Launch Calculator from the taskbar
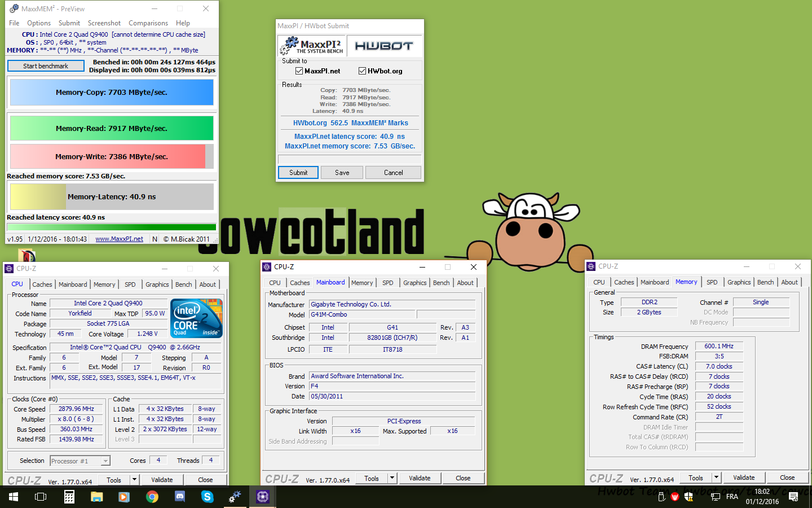This screenshot has width=812, height=508. point(69,497)
